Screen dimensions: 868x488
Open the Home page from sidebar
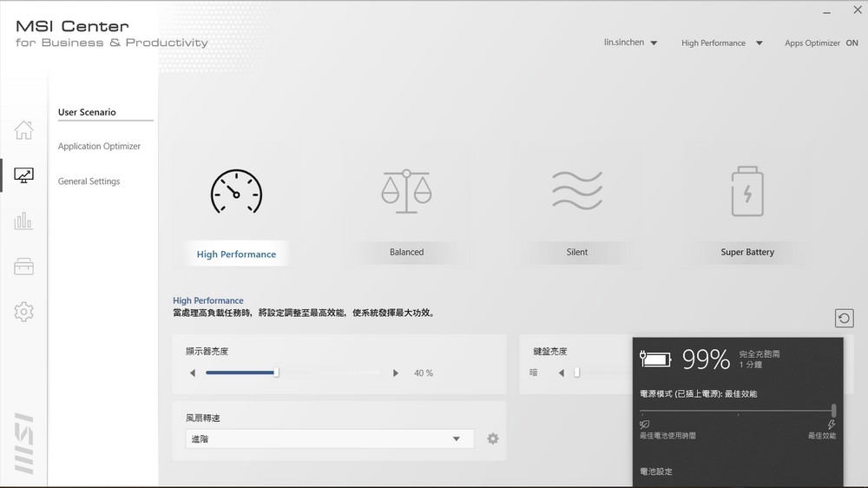coord(23,130)
